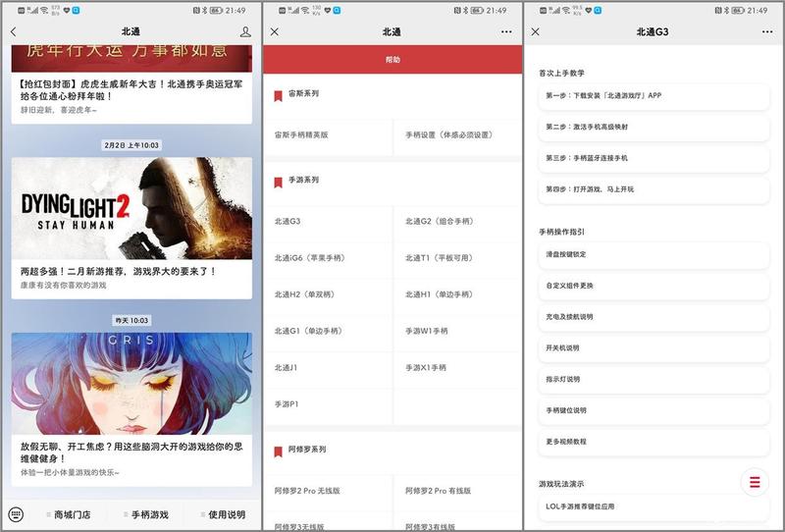Image resolution: width=785 pixels, height=532 pixels.
Task: Click bookmark icon beside 阿修罗系列
Action: tap(278, 452)
